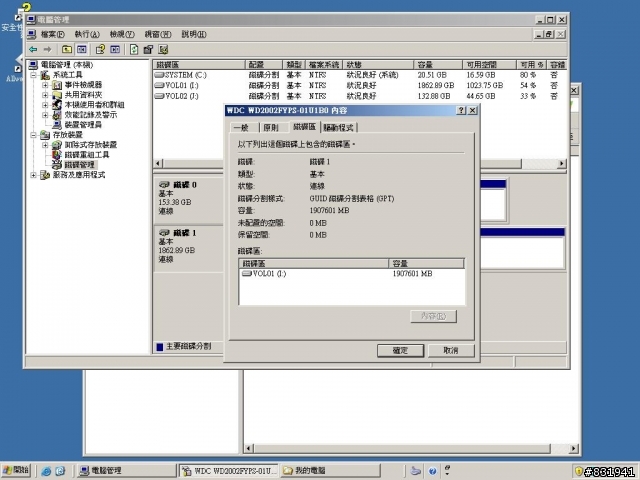640x480 pixels.
Task: Click the dialog title bar help ? button
Action: coord(461,110)
